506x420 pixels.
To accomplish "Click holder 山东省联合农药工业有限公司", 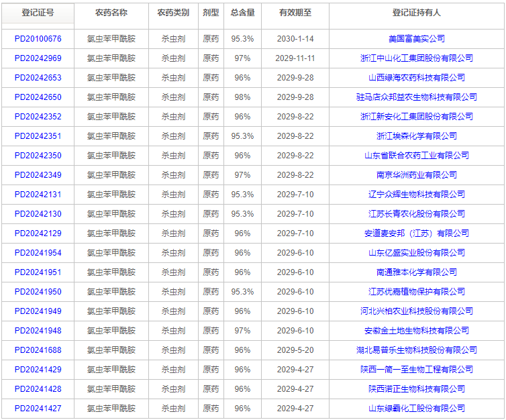I will (x=417, y=156).
